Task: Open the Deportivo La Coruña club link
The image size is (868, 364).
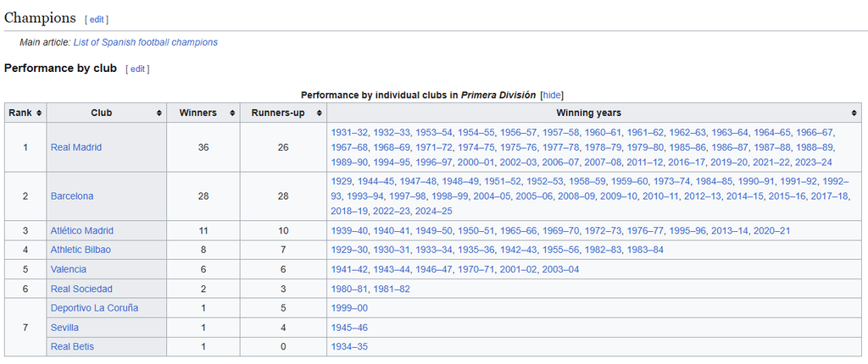Action: (x=95, y=308)
